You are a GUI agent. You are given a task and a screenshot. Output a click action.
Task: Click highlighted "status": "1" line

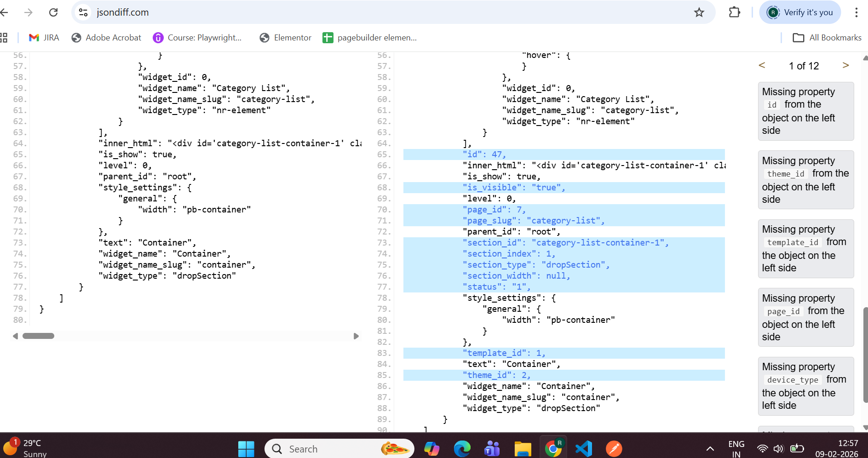pyautogui.click(x=564, y=287)
